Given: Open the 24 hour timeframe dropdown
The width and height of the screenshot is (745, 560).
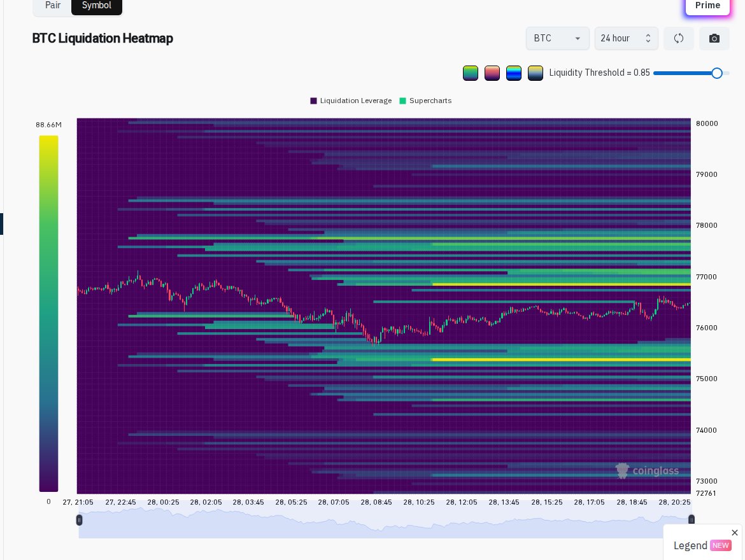Looking at the screenshot, I should (627, 38).
